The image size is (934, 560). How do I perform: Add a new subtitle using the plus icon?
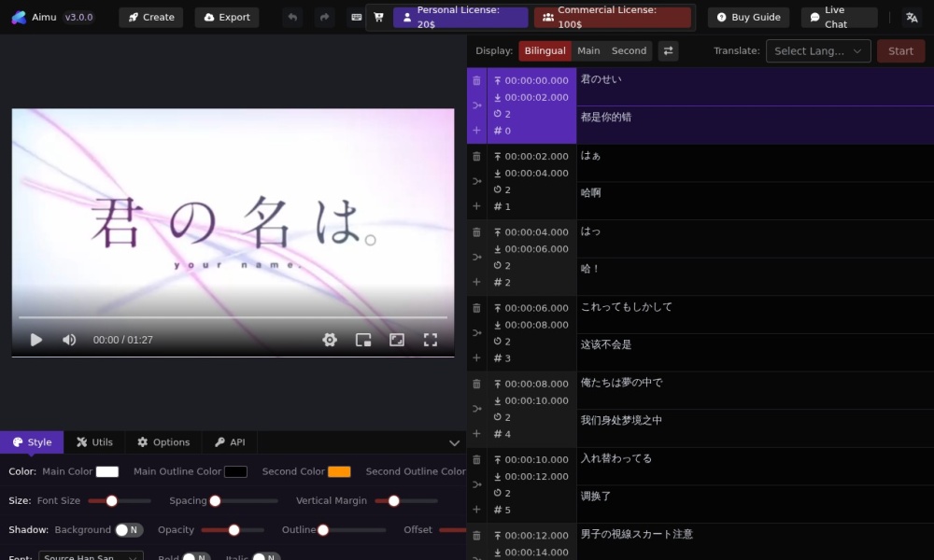pyautogui.click(x=476, y=130)
